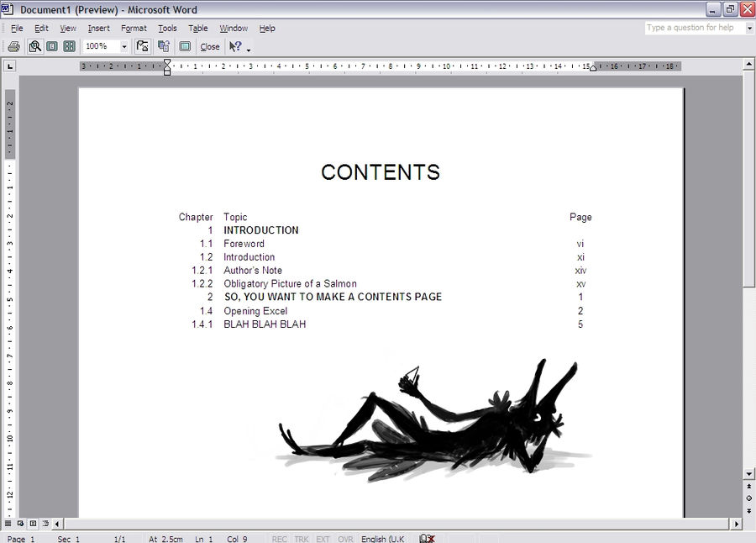Open the Tools menu

click(167, 28)
